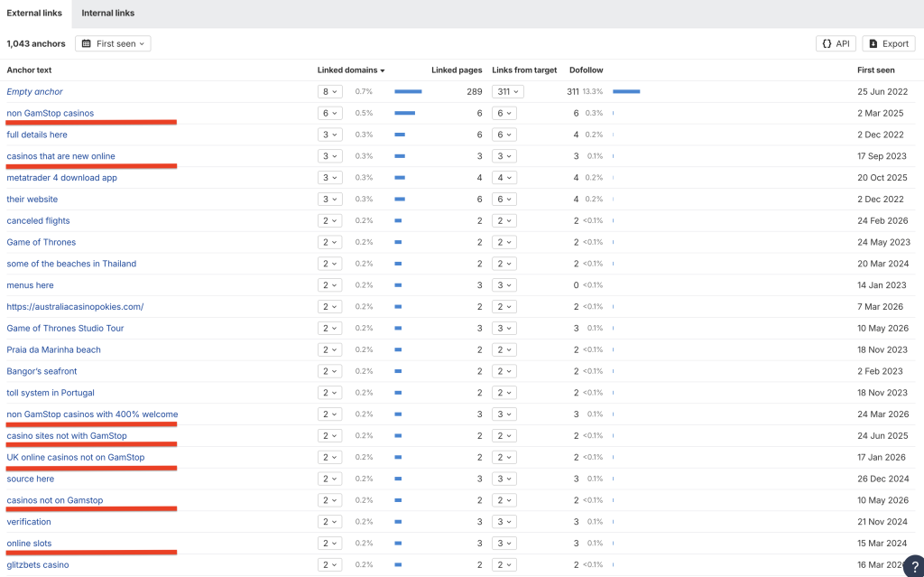Image resolution: width=924 pixels, height=577 pixels.
Task: Click the 17 Sep 2023 date cell
Action: click(882, 156)
